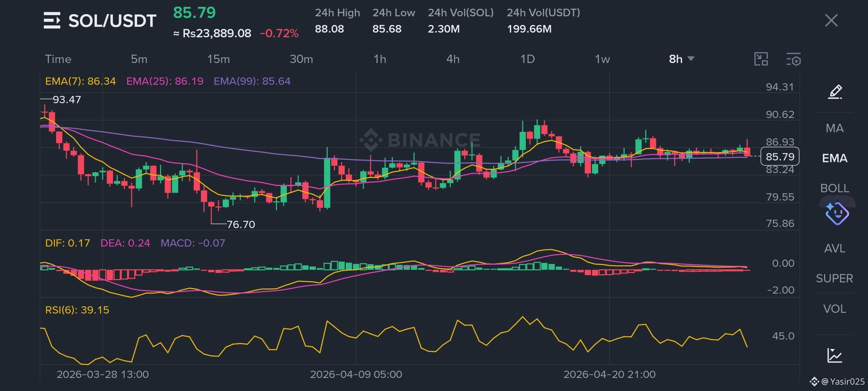This screenshot has height=391, width=868.
Task: Click the 93.47 high price marker
Action: point(67,100)
